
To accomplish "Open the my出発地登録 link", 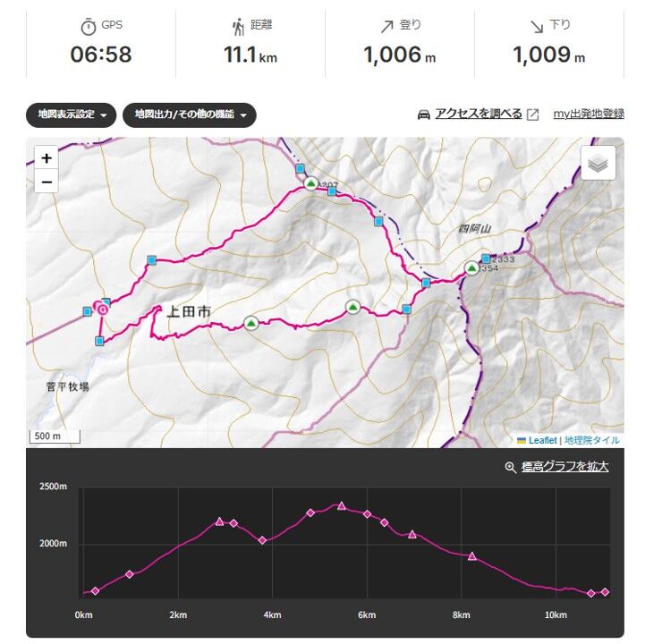I will click(589, 114).
